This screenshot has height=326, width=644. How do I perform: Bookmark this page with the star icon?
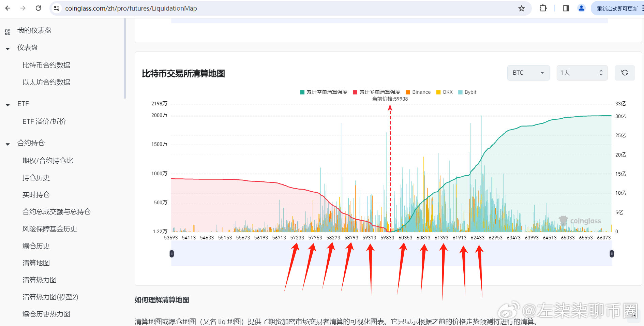tap(521, 8)
